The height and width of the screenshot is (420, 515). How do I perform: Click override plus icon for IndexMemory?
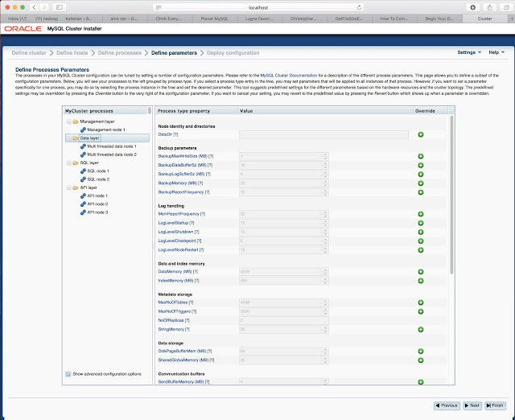(x=420, y=281)
